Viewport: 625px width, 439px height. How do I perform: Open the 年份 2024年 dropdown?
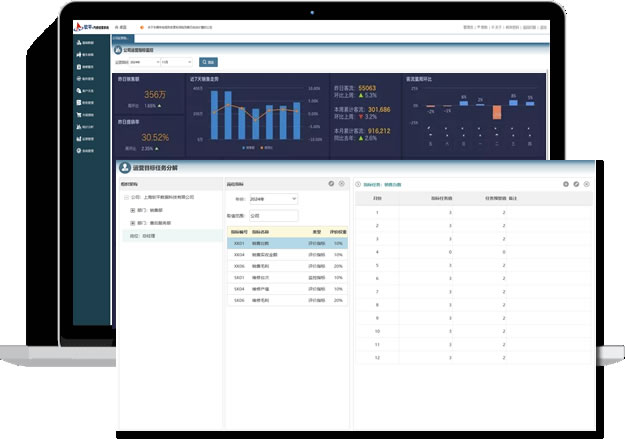tap(272, 199)
